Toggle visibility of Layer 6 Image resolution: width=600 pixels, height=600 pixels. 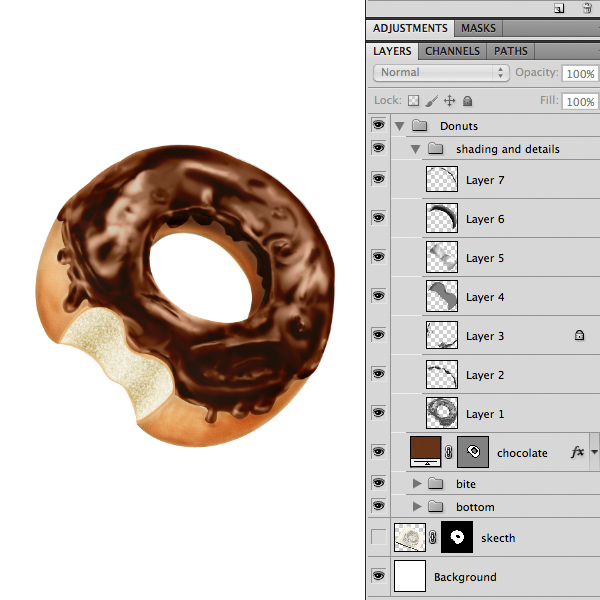[378, 218]
